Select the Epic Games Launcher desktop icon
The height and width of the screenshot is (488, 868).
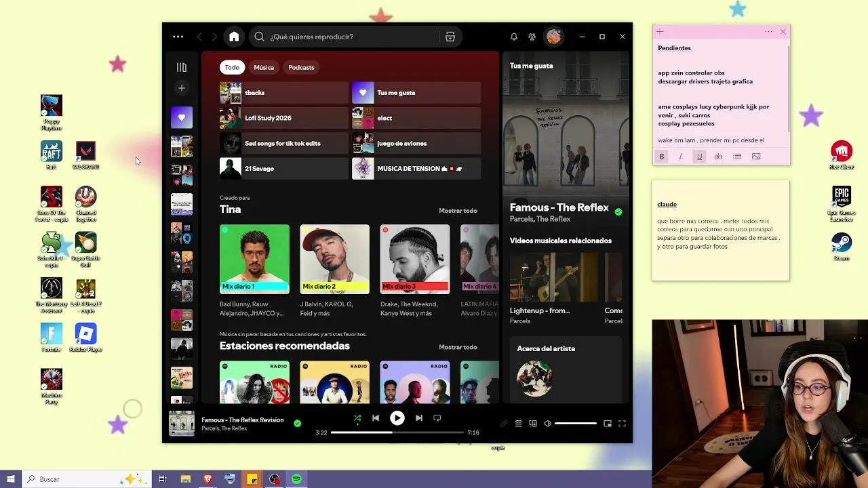click(x=842, y=203)
